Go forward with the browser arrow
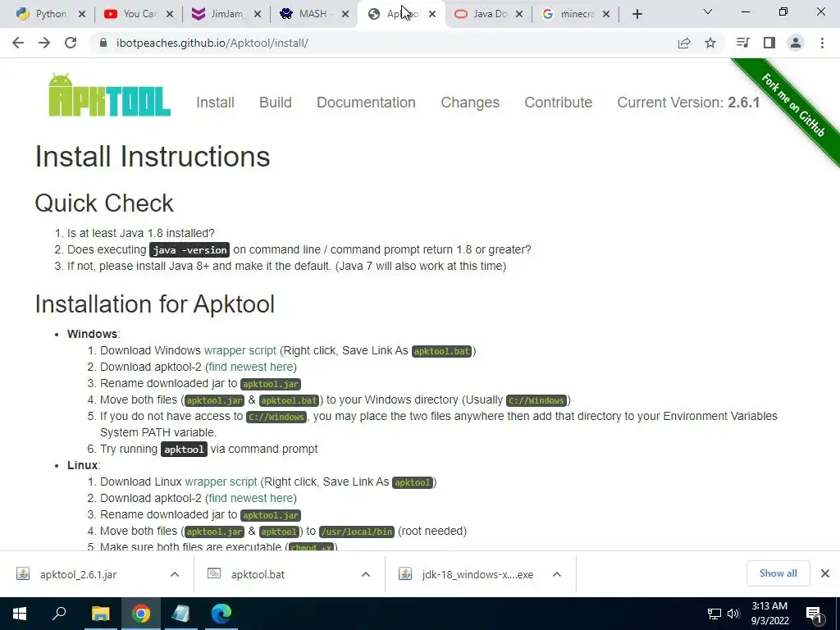840x630 pixels. (x=44, y=43)
